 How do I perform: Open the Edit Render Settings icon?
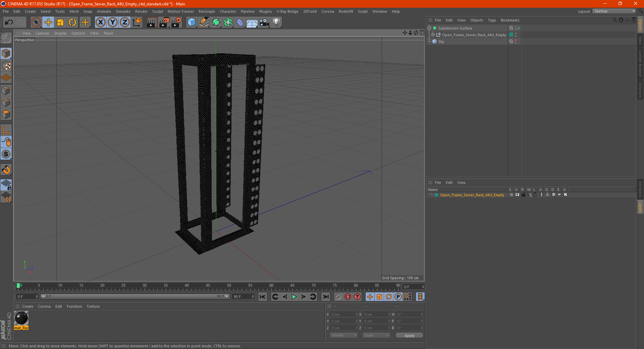click(x=176, y=22)
